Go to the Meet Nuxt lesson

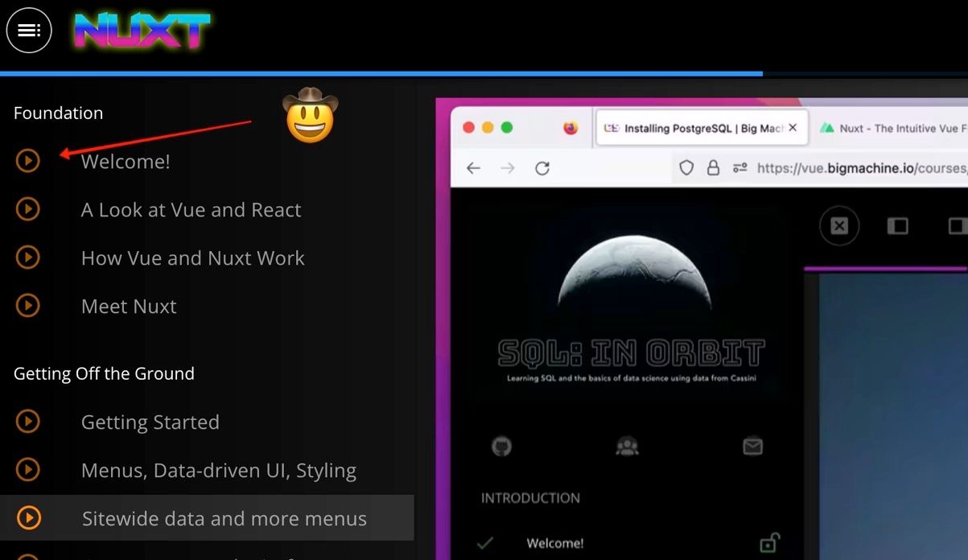point(129,307)
